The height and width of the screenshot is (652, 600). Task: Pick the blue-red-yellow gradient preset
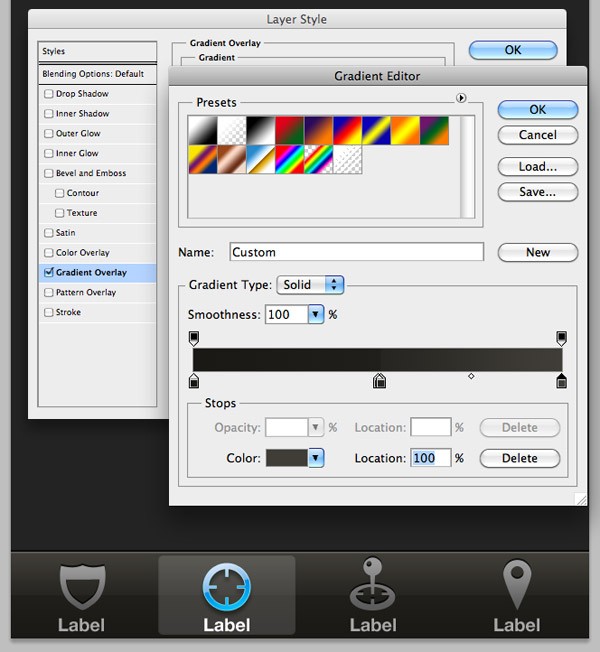348,131
